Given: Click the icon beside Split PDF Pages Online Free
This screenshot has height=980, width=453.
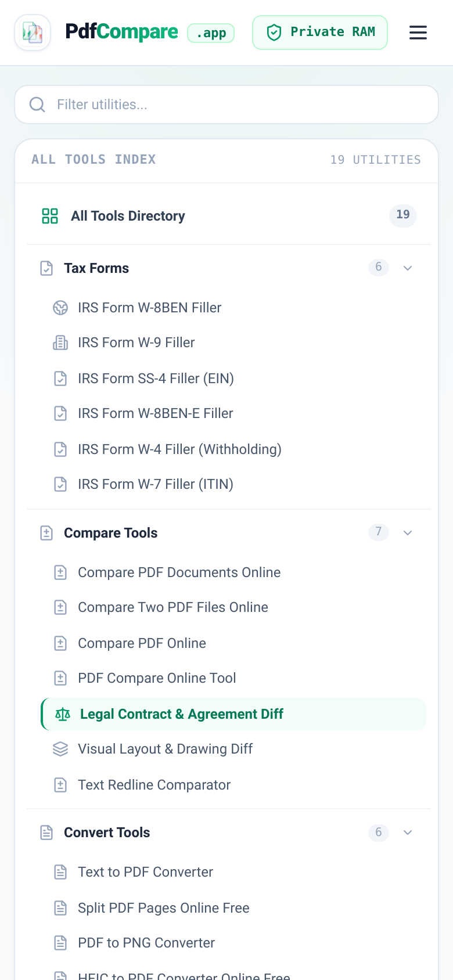Looking at the screenshot, I should (x=60, y=908).
